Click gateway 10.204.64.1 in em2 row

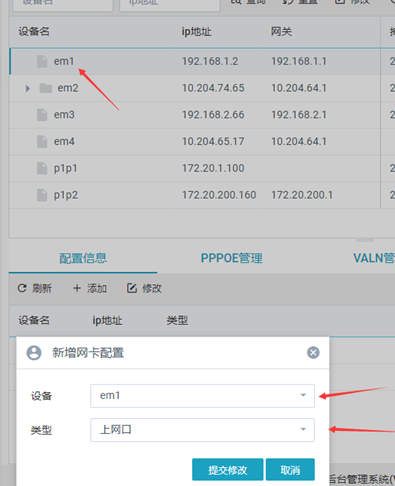pos(299,88)
